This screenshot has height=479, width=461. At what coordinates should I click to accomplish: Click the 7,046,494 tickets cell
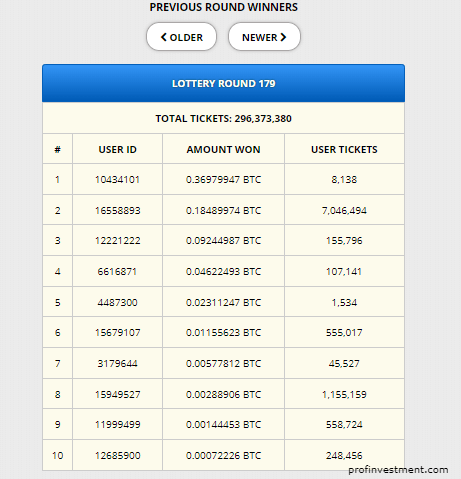[344, 211]
